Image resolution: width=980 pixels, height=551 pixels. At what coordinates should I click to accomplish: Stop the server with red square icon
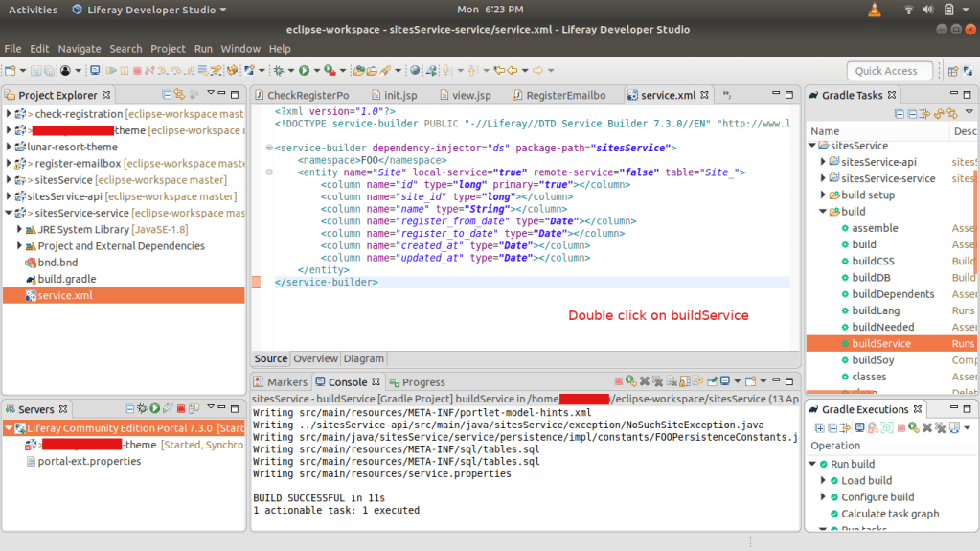[180, 409]
